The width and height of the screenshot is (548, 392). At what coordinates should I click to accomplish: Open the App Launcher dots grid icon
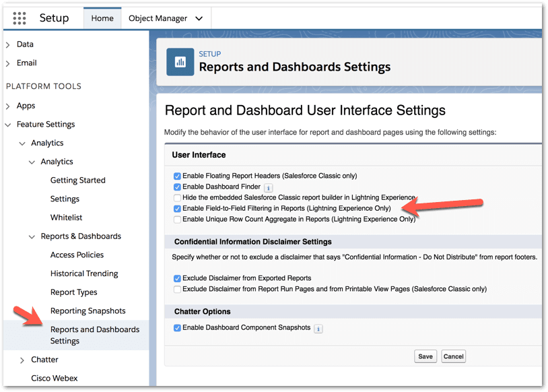click(20, 18)
